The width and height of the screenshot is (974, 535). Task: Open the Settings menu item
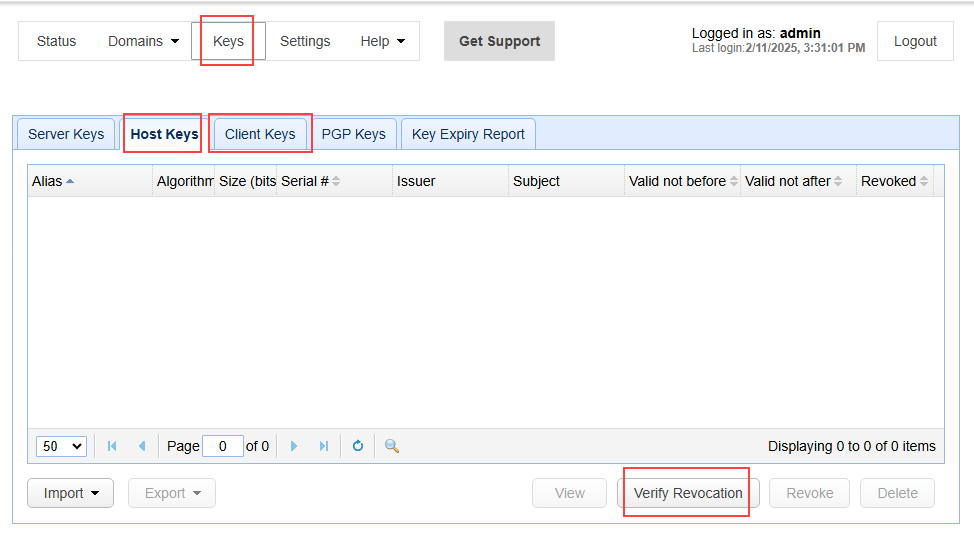[x=305, y=41]
